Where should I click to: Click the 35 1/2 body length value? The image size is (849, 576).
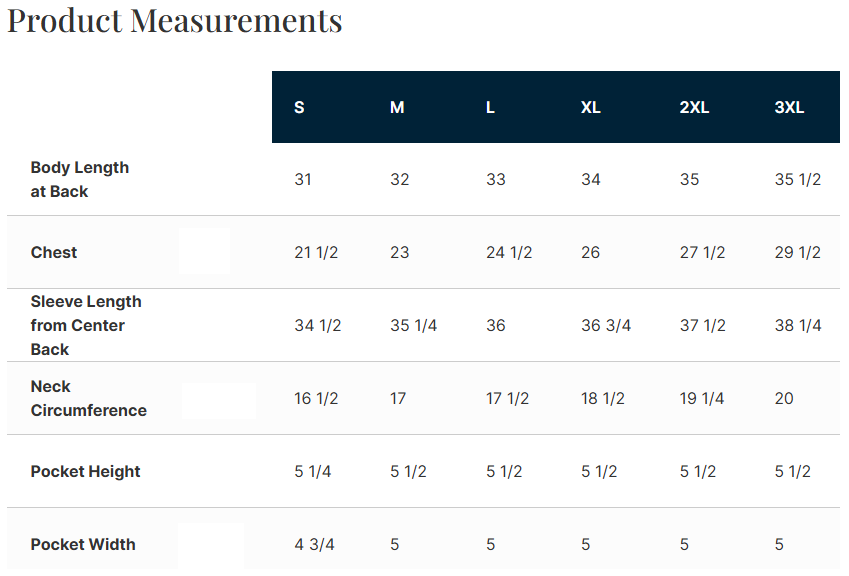click(798, 180)
